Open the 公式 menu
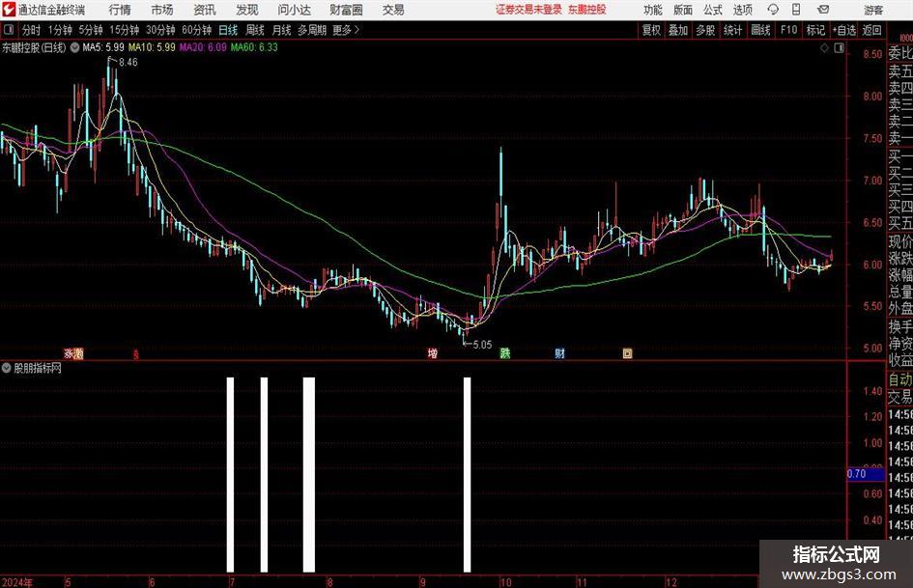 tap(713, 10)
